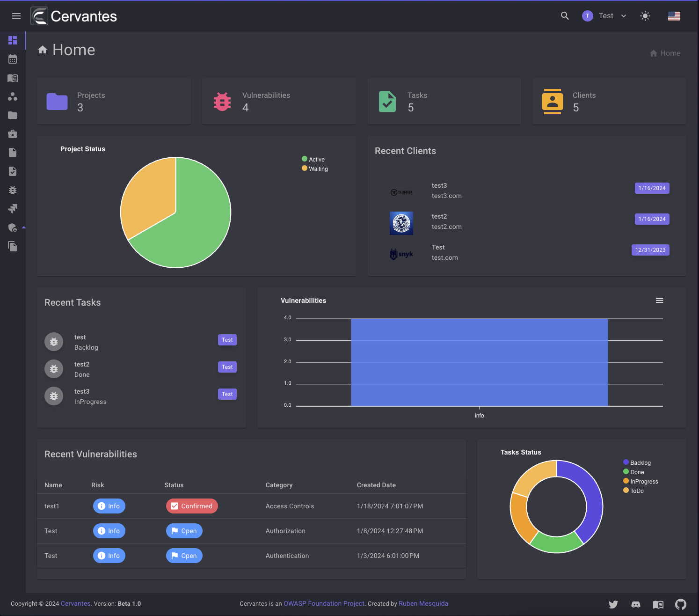Click the Cervantes footer link
Image resolution: width=699 pixels, height=616 pixels.
75,603
